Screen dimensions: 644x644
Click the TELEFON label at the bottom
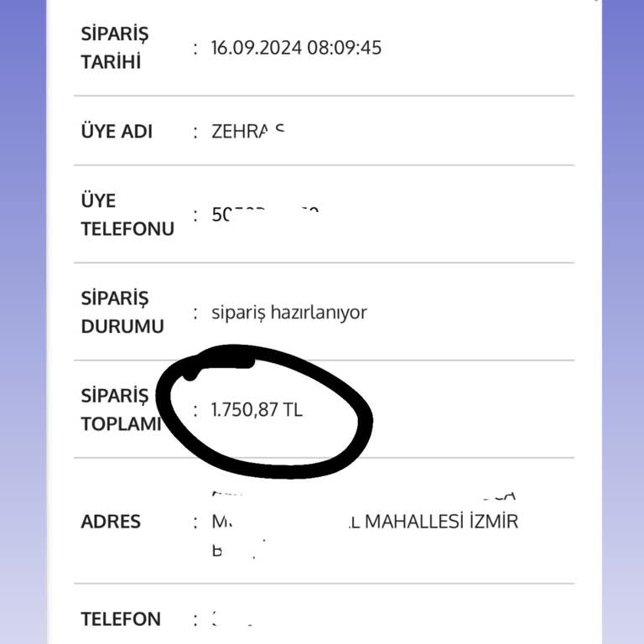(121, 620)
